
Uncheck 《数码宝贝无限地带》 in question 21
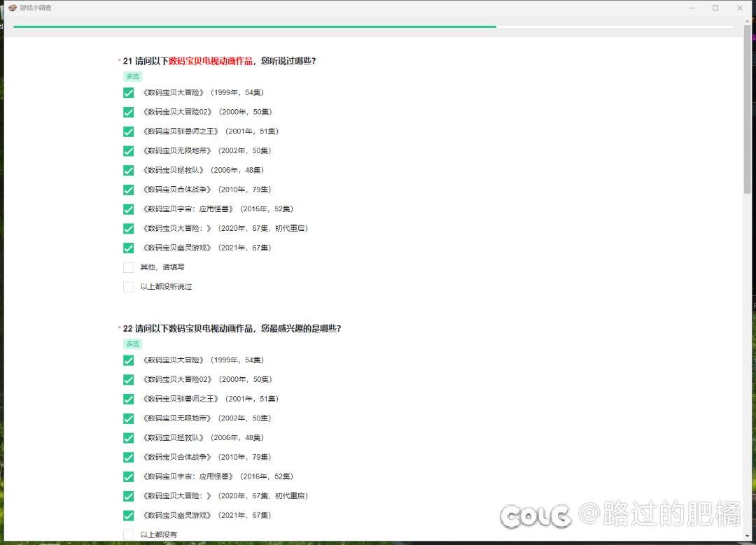click(128, 151)
